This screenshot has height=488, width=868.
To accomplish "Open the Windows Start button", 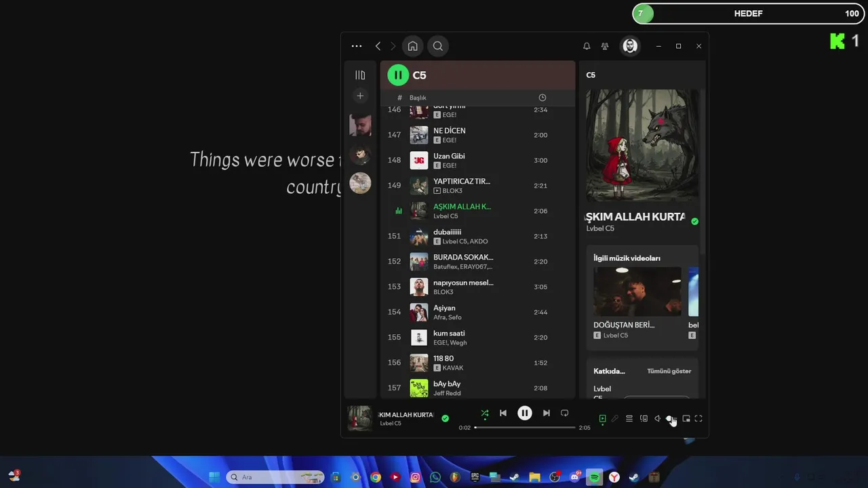I will point(214,477).
